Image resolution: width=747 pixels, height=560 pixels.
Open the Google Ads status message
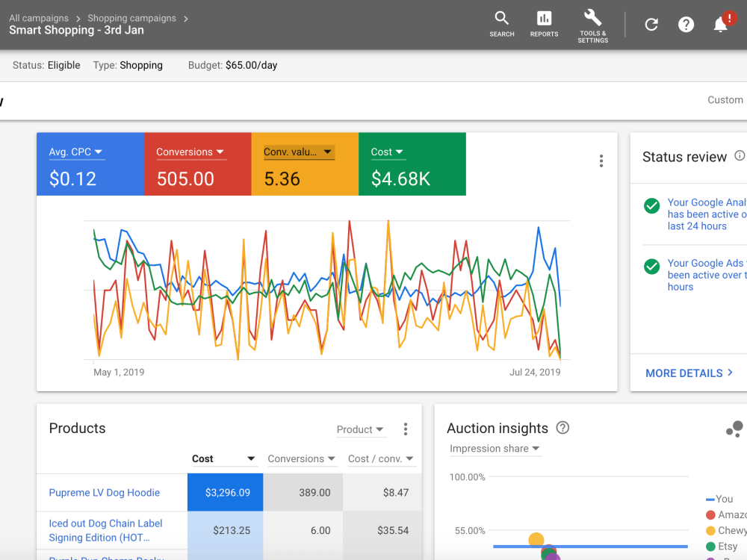click(x=707, y=275)
